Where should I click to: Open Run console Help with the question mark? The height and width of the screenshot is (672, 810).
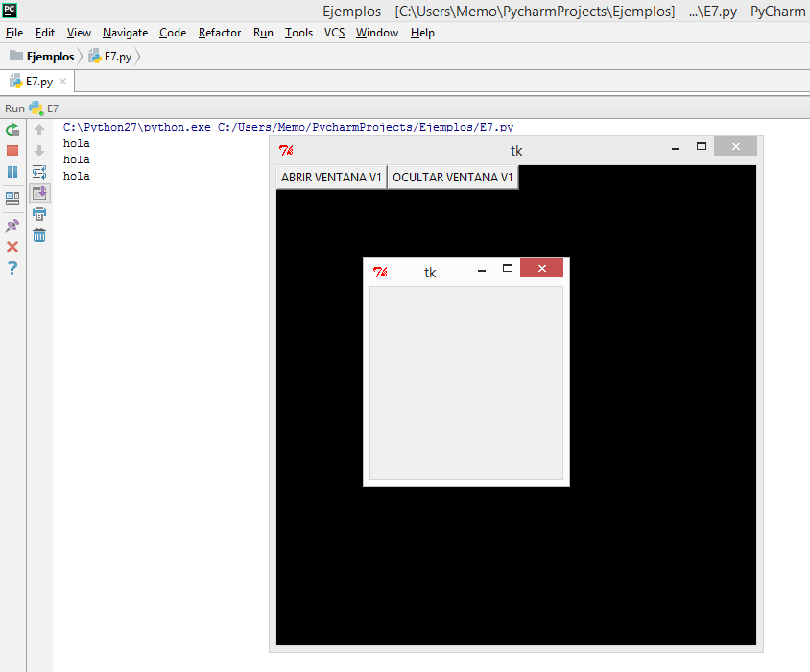click(x=12, y=267)
